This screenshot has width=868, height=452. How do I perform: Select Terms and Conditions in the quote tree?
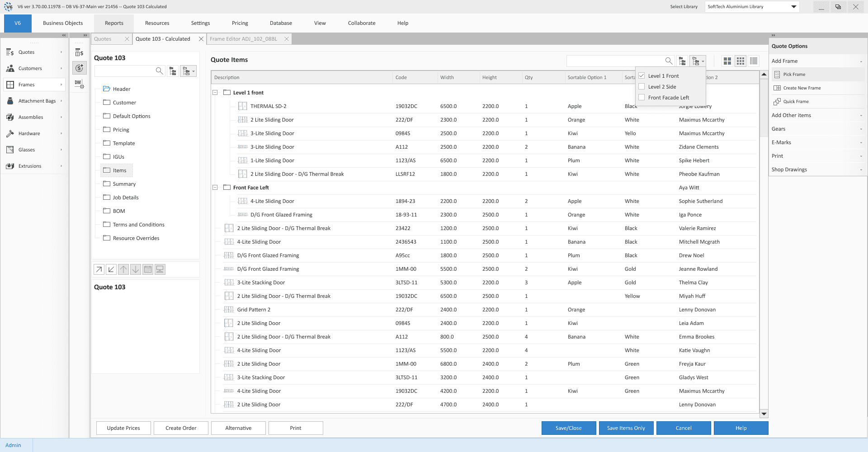tap(138, 225)
